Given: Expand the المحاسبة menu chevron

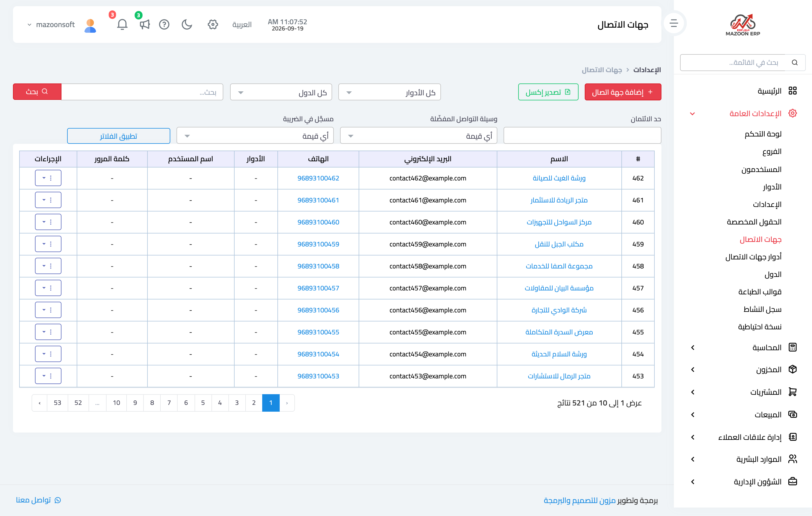Looking at the screenshot, I should click(693, 347).
